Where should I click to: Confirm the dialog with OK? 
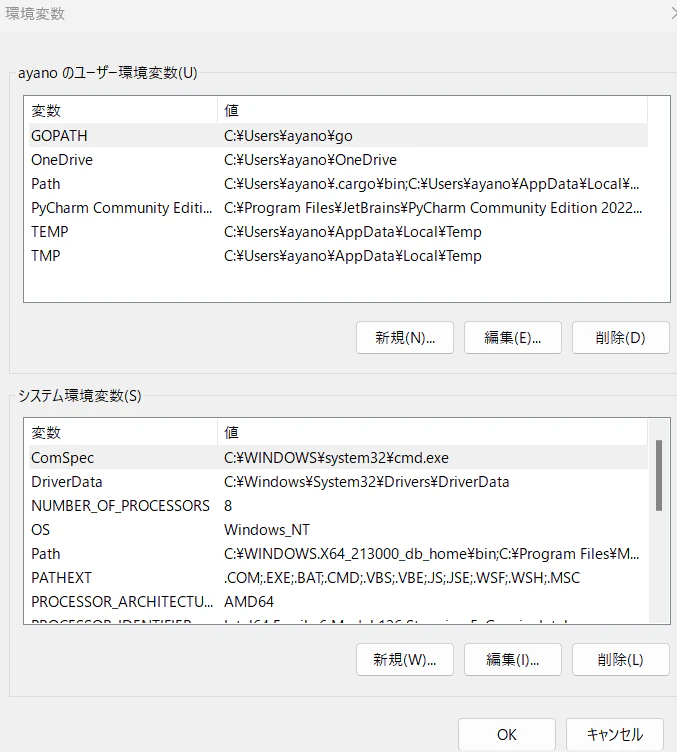tap(507, 734)
